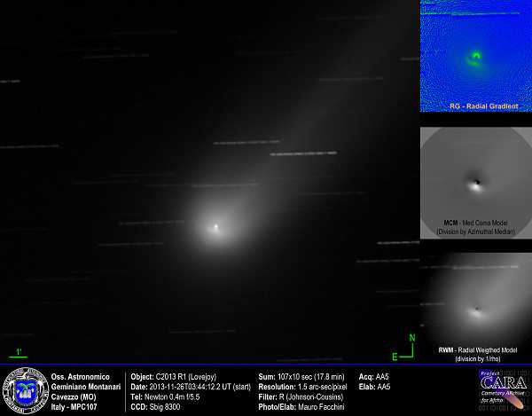Click the 'RG - Radial Gradient' label

(484, 106)
